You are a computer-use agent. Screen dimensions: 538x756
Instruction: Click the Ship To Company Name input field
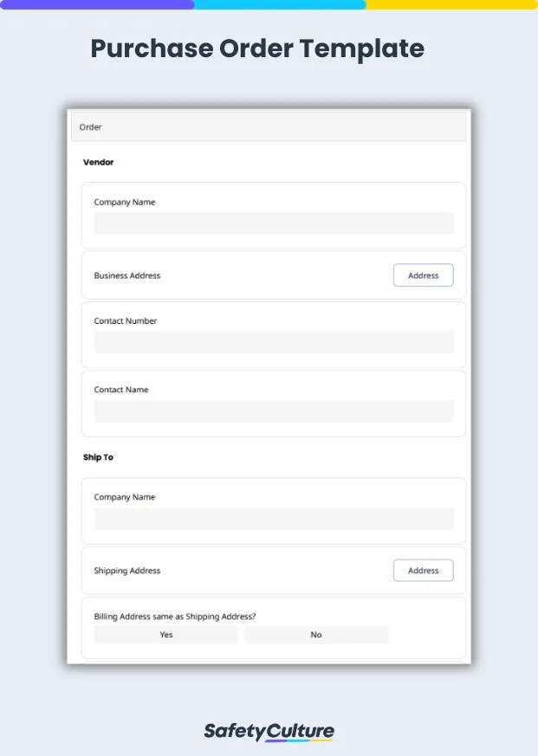click(x=273, y=518)
